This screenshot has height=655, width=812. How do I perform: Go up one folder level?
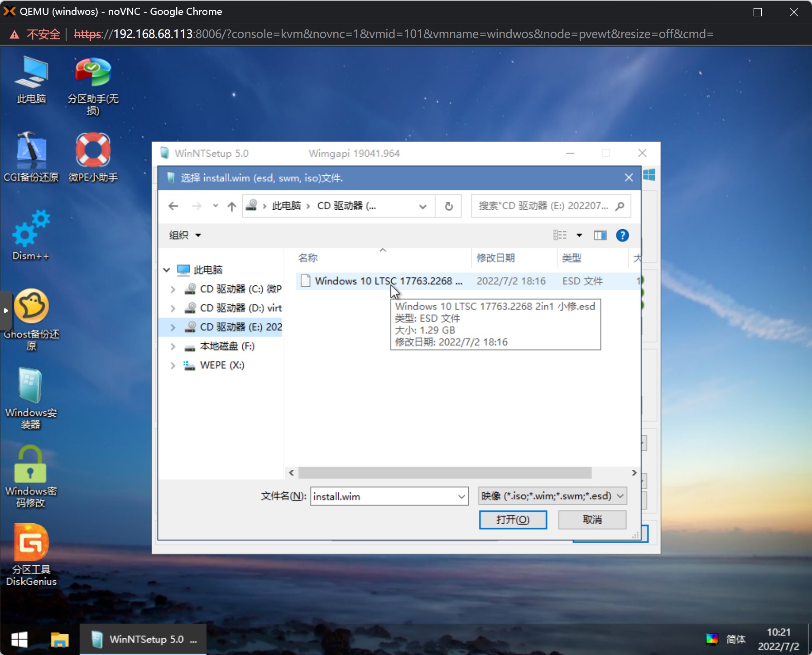[x=232, y=206]
